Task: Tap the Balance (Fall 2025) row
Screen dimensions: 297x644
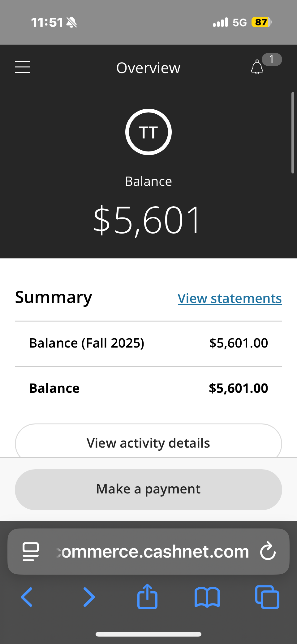Action: pos(148,343)
